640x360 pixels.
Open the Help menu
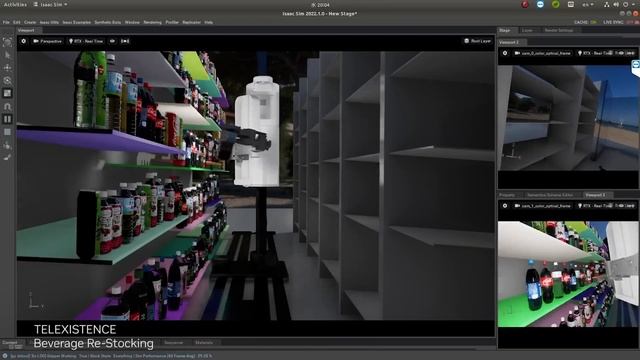(x=209, y=22)
